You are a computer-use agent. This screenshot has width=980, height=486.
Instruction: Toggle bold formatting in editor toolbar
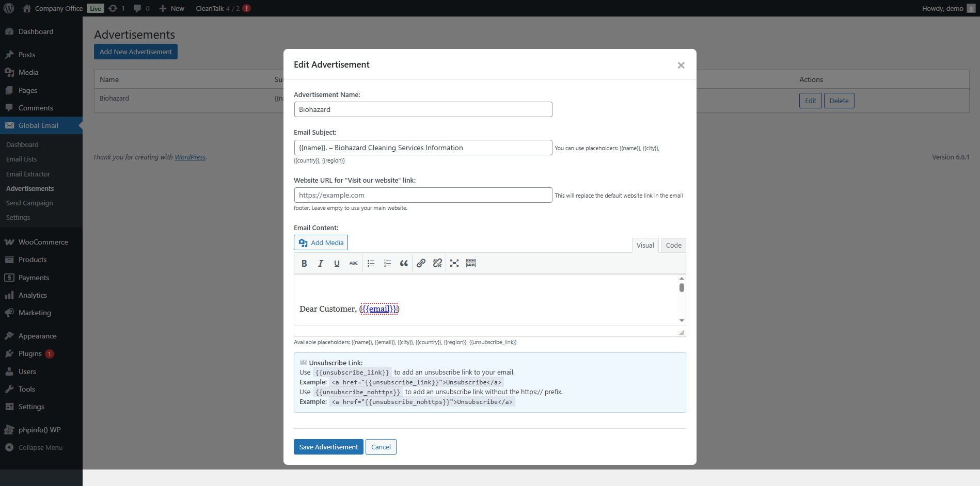[304, 263]
